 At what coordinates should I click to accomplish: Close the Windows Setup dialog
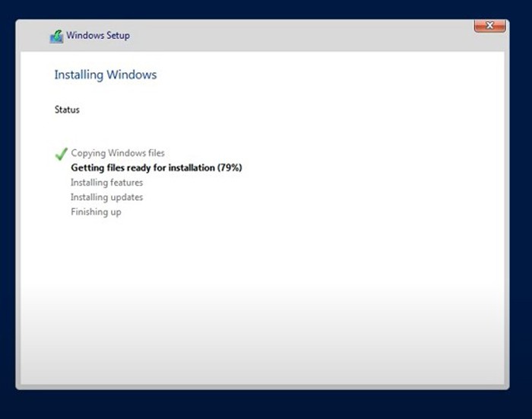pos(489,26)
